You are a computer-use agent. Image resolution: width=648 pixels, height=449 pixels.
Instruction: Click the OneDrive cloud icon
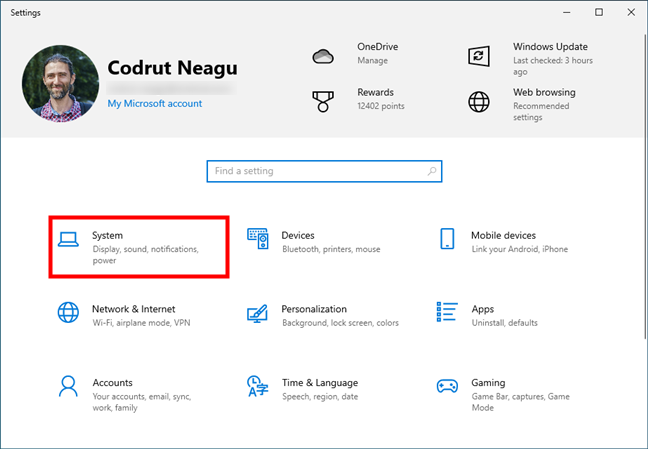click(323, 56)
